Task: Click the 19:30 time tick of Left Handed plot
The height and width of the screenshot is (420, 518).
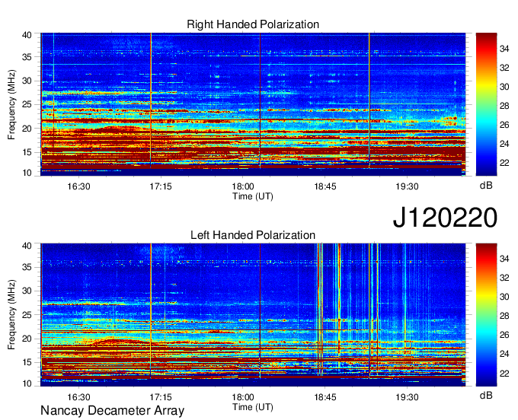Action: coord(407,397)
